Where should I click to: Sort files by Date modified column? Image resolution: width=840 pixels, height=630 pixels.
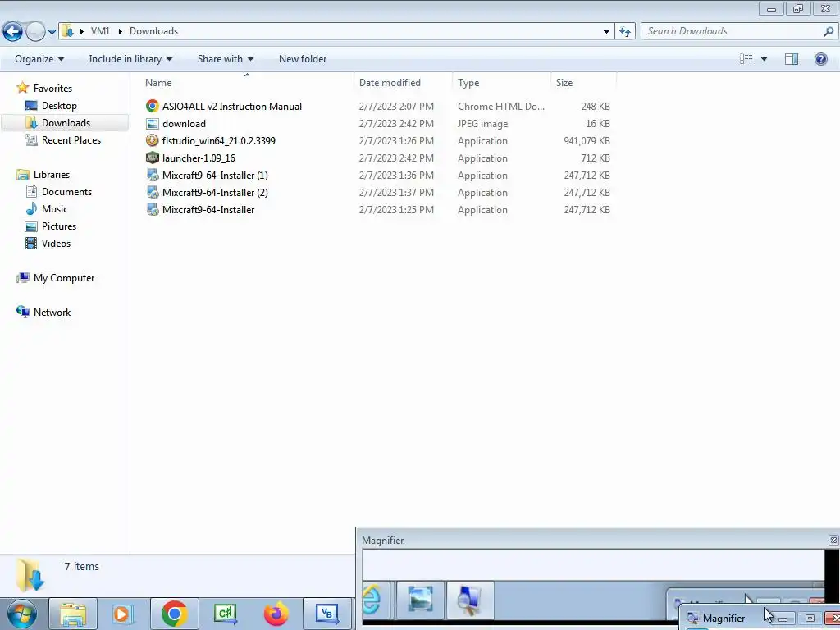pyautogui.click(x=390, y=83)
